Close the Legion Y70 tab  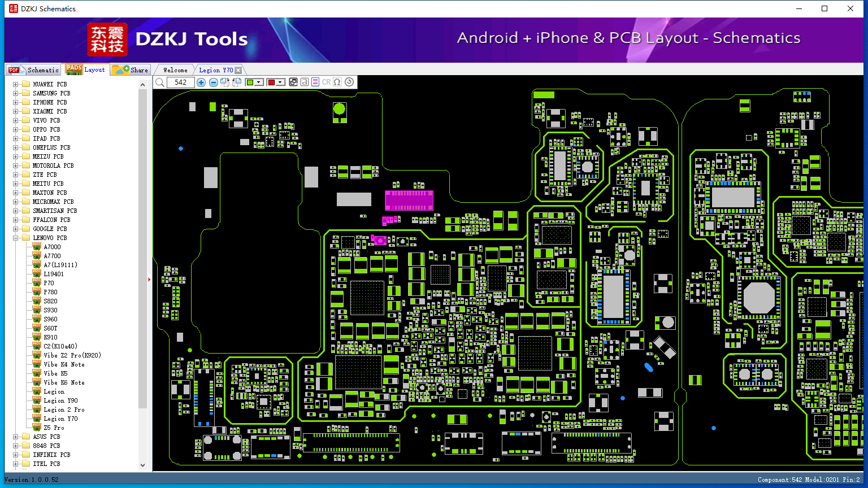pyautogui.click(x=238, y=70)
